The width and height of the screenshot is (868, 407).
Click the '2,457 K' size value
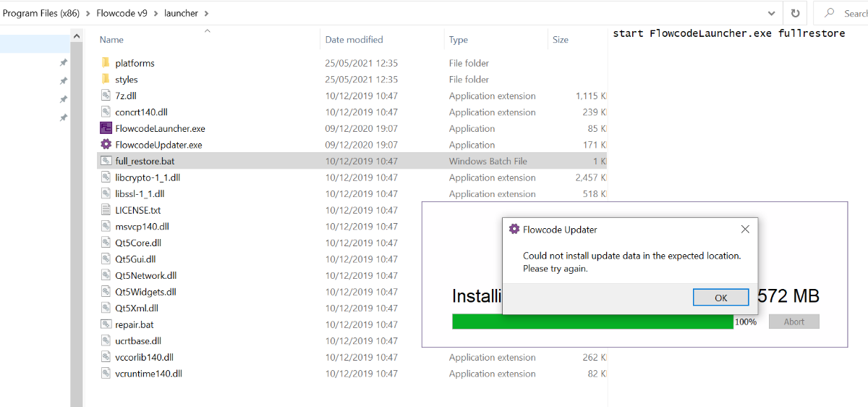click(592, 177)
